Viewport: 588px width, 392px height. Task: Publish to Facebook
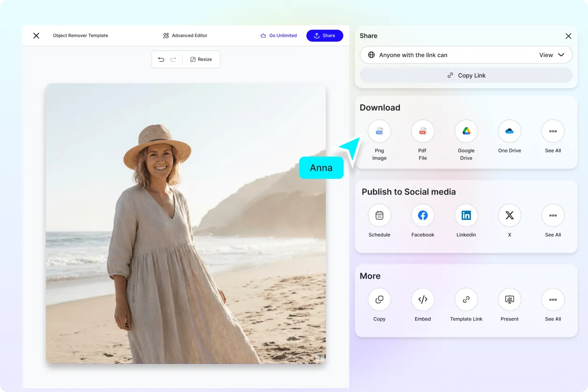coord(422,215)
